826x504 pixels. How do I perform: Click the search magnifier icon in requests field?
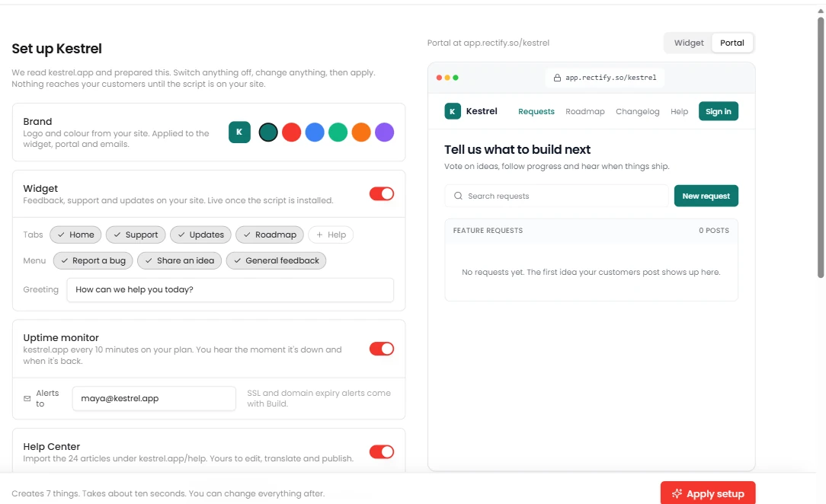(458, 196)
